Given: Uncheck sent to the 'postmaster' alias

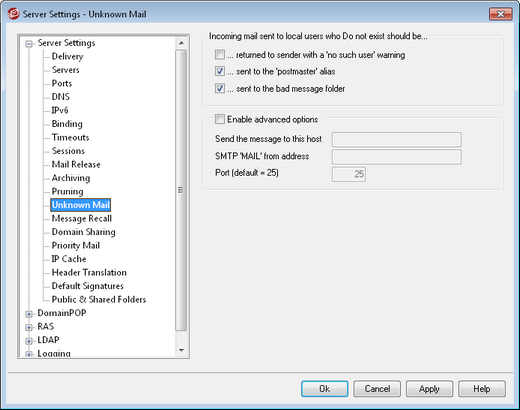Looking at the screenshot, I should pyautogui.click(x=220, y=71).
